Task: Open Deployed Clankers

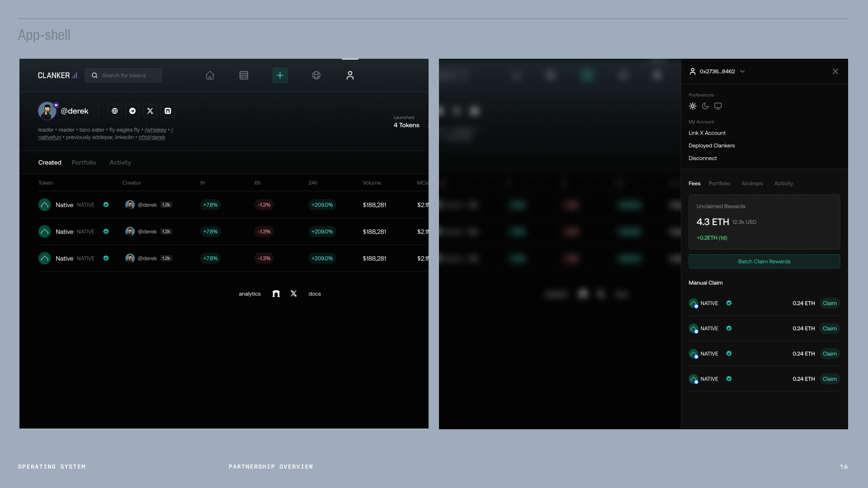Action: [x=712, y=146]
